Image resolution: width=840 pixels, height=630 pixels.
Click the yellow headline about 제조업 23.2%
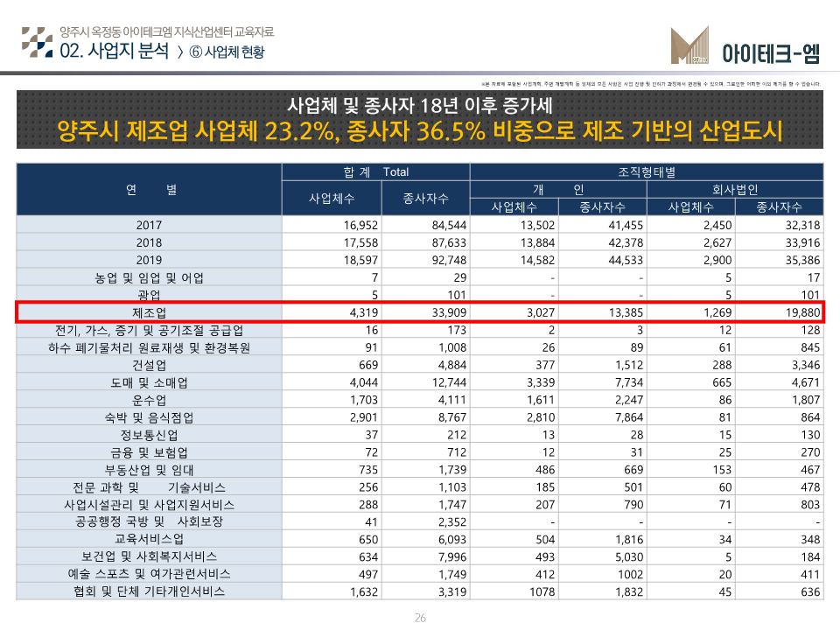[419, 131]
